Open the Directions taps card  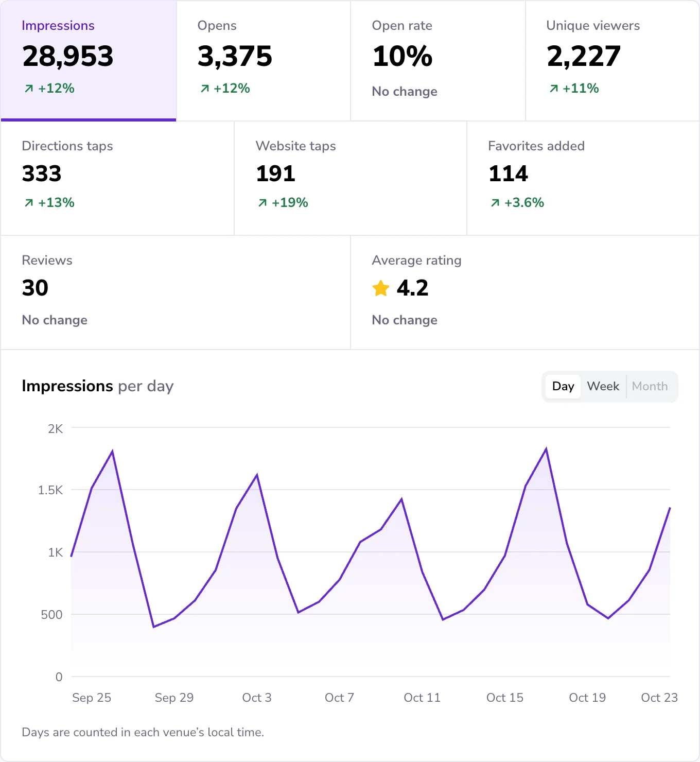(x=117, y=179)
